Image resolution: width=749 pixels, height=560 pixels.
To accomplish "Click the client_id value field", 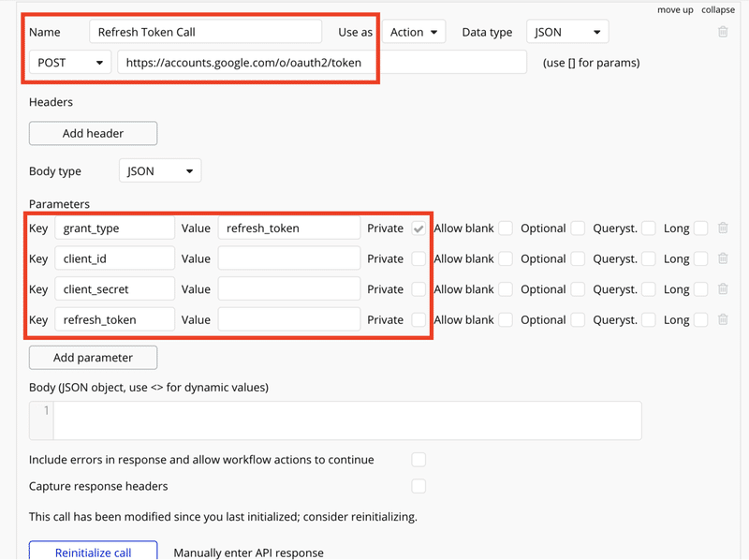I will 289,259.
